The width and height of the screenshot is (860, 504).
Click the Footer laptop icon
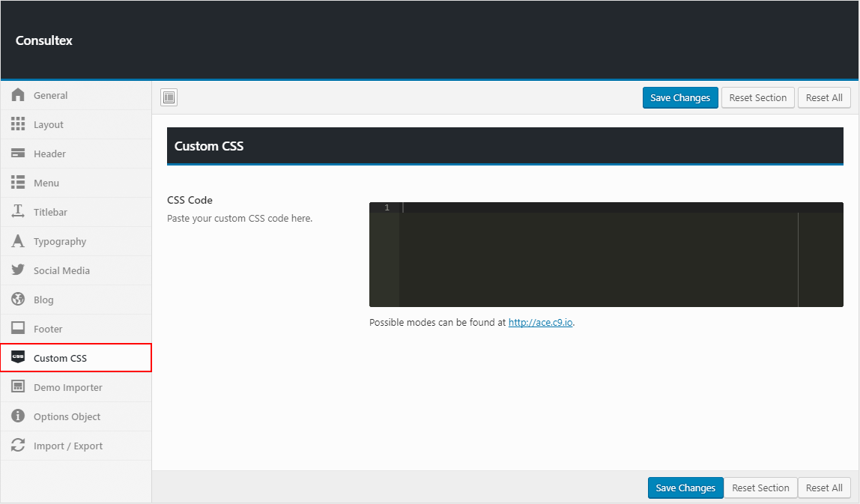(19, 329)
